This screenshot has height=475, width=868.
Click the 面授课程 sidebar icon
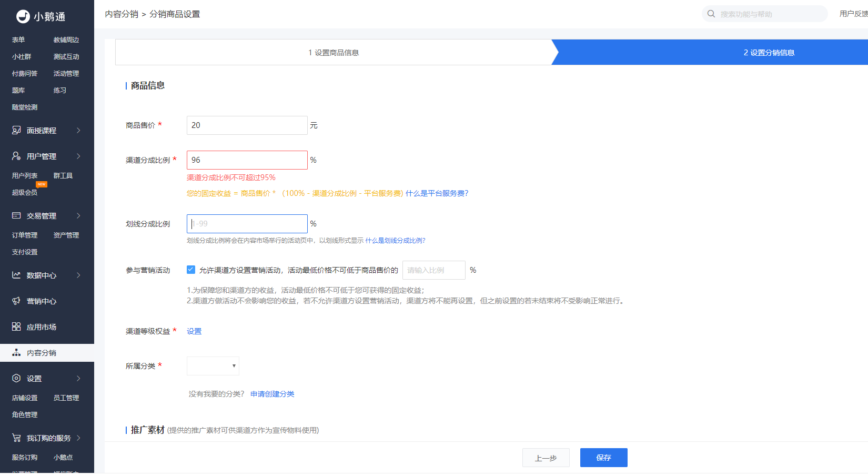tap(16, 130)
